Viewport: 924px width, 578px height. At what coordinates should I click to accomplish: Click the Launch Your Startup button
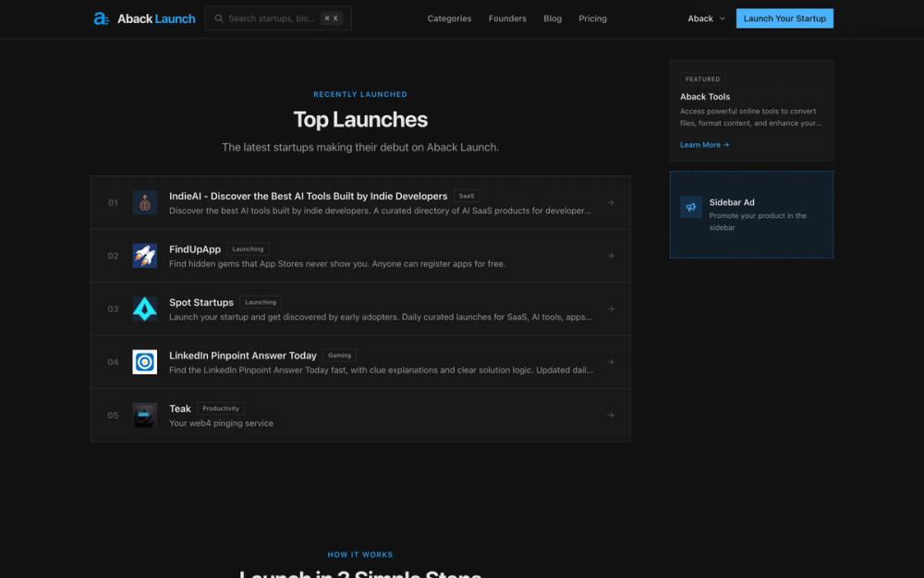[784, 18]
